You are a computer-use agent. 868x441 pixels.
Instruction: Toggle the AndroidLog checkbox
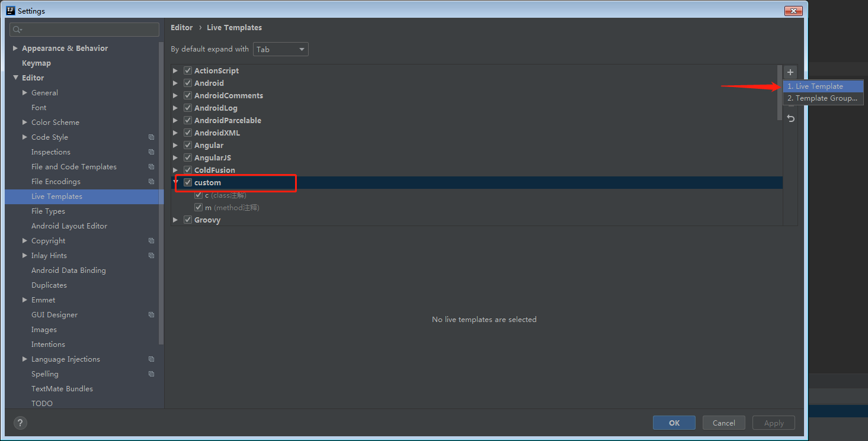click(x=188, y=108)
